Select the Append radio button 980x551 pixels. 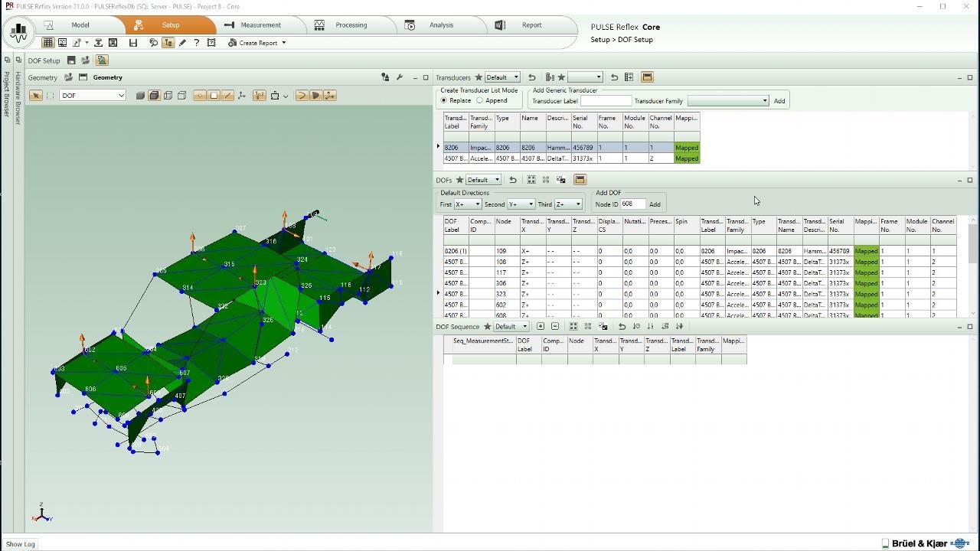click(480, 100)
